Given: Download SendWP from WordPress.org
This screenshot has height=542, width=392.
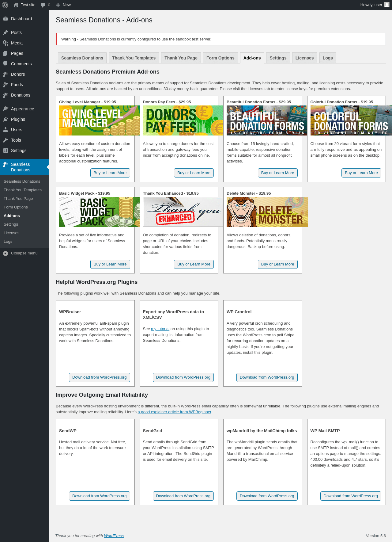Looking at the screenshot, I should [x=100, y=496].
